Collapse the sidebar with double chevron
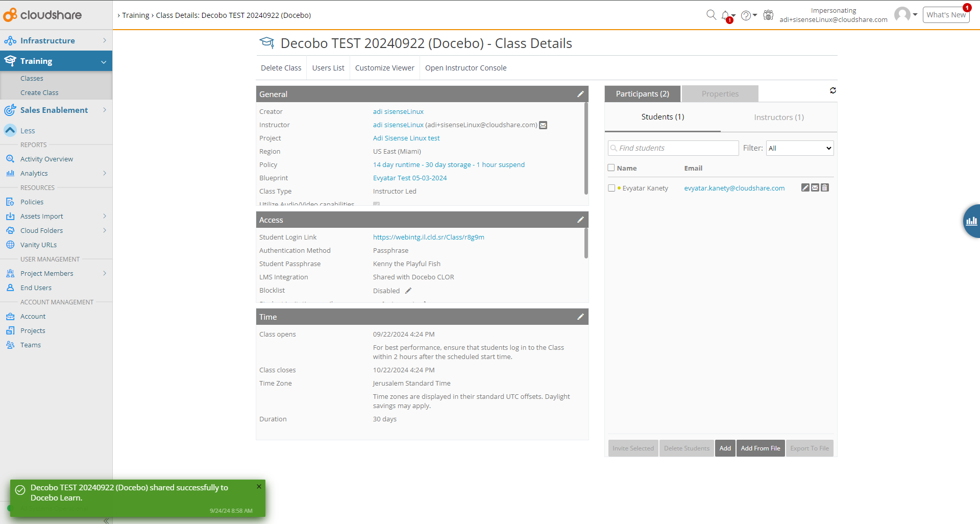The image size is (980, 524). [106, 520]
